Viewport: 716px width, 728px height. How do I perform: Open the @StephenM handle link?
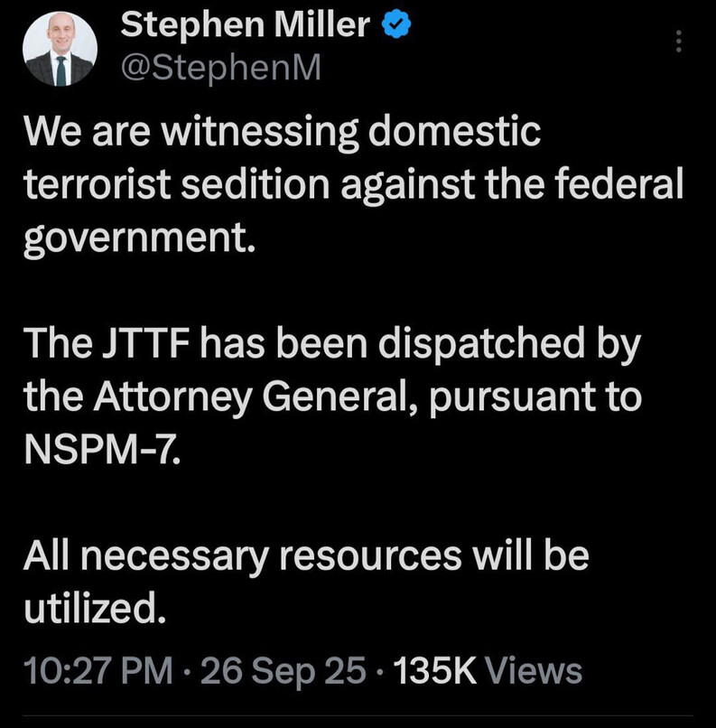pyautogui.click(x=220, y=68)
